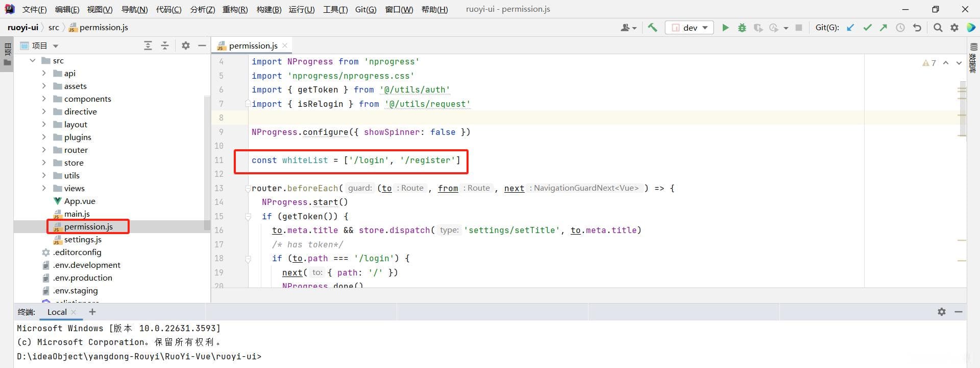Show Git history clock icon

[900, 28]
